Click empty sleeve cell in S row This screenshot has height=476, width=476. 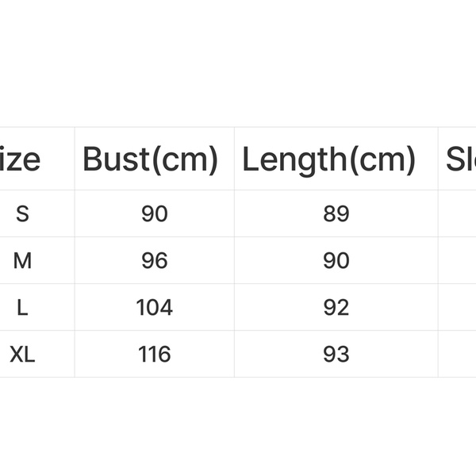[458, 213]
